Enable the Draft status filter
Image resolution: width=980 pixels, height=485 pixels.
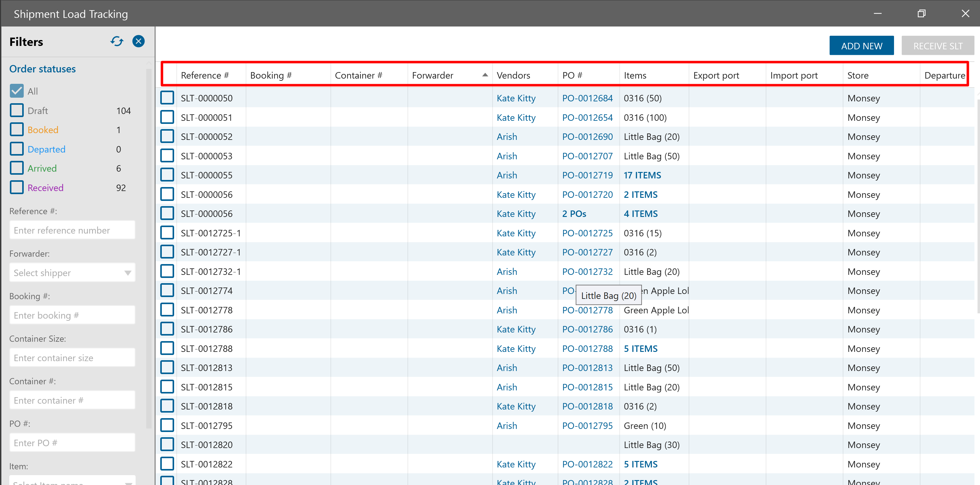[x=17, y=110]
